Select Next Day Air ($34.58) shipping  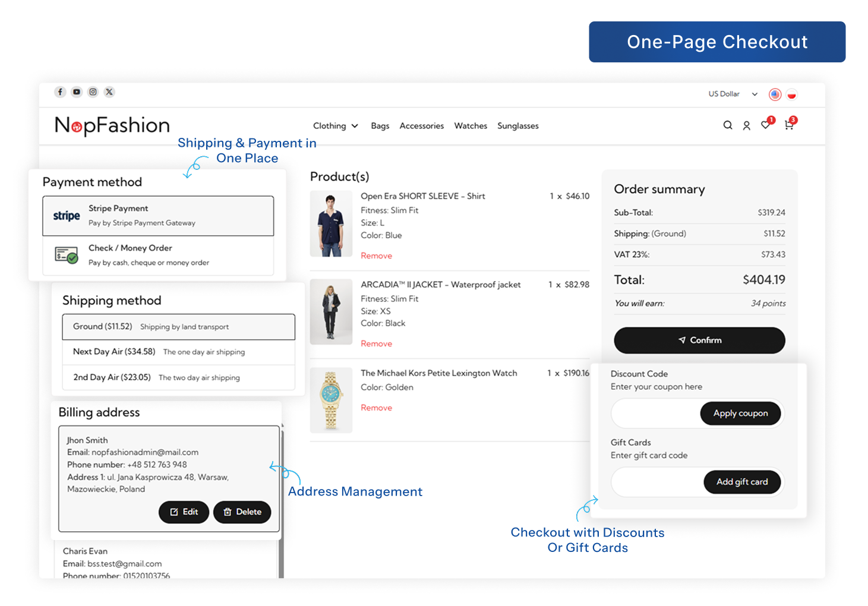pyautogui.click(x=178, y=352)
